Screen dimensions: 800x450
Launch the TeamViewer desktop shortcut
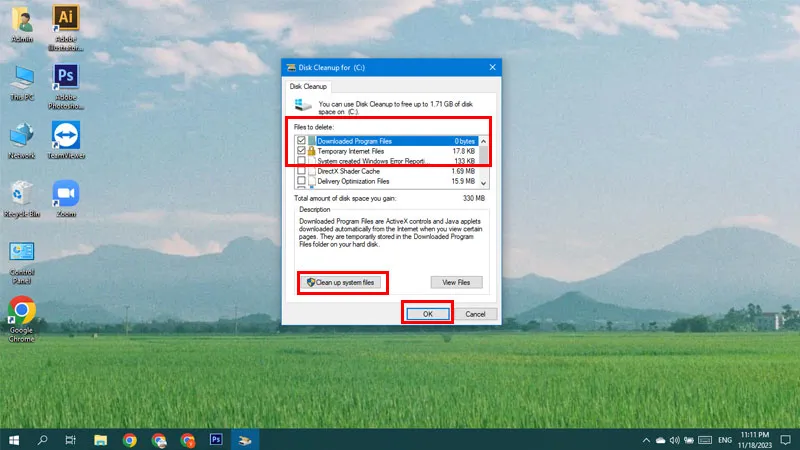[66, 140]
